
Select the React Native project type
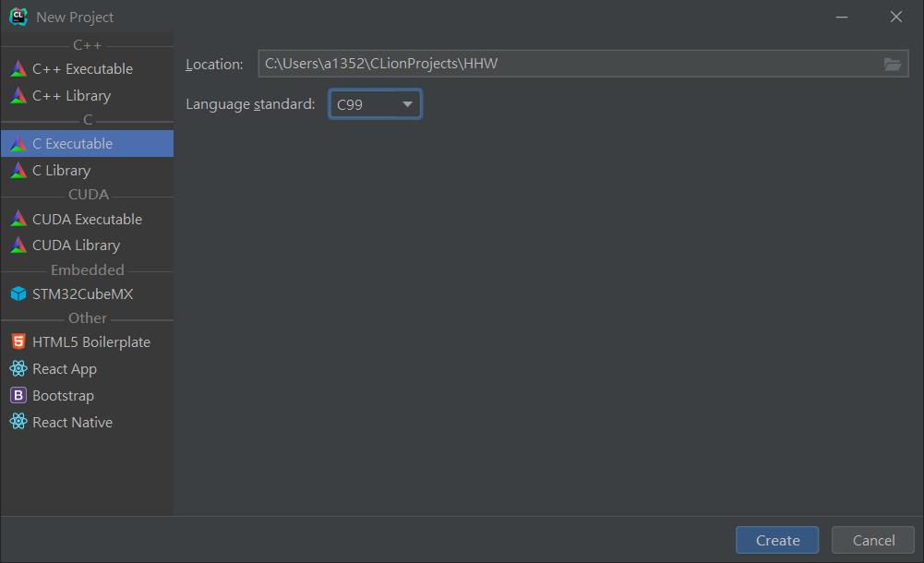87,423
